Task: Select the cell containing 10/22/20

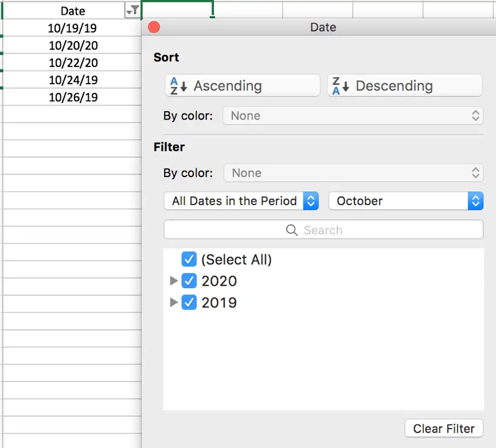Action: (73, 62)
